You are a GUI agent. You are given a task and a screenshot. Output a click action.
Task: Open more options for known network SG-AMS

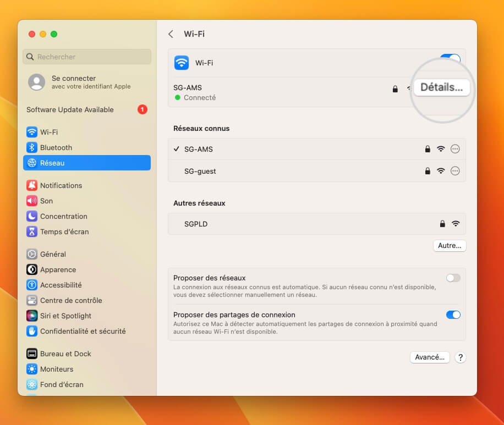click(455, 149)
